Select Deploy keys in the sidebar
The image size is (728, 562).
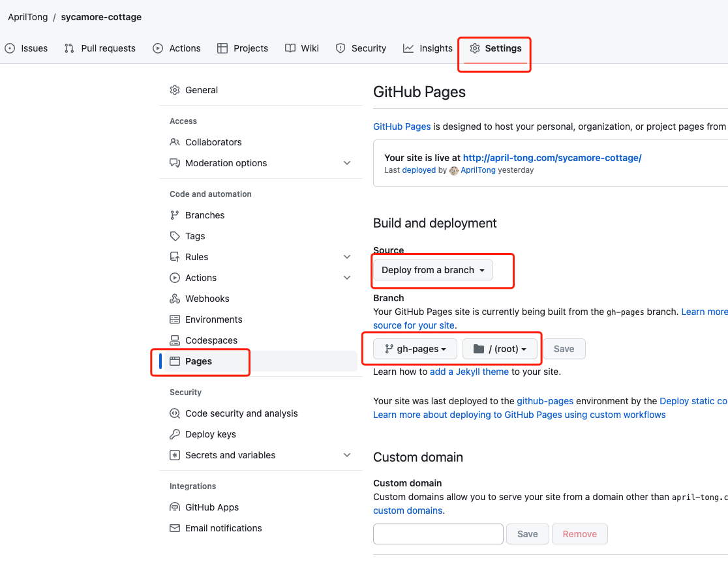[x=260, y=434]
